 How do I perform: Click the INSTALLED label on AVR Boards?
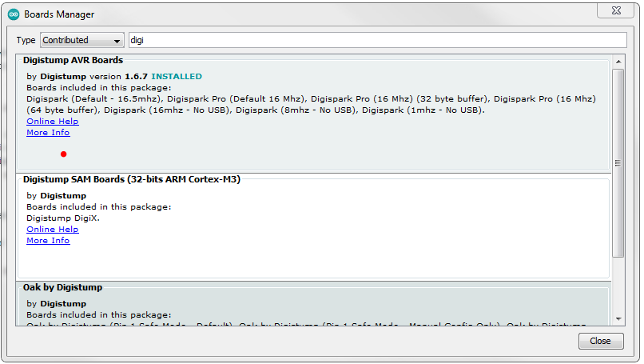pos(177,77)
